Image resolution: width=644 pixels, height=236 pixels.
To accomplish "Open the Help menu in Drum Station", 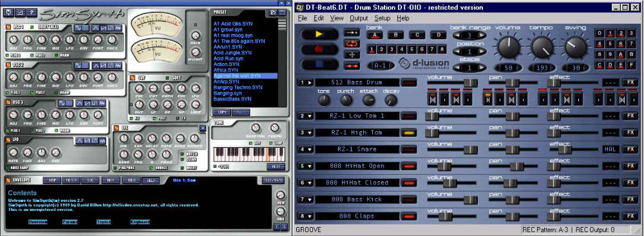I will click(x=403, y=18).
